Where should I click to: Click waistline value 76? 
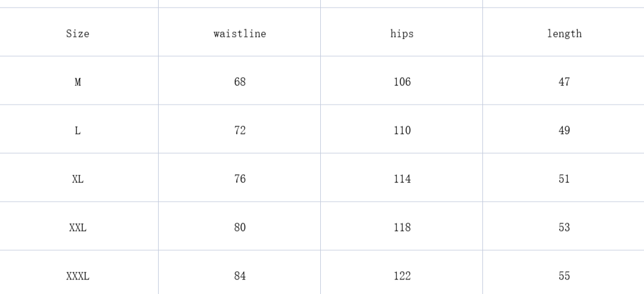pyautogui.click(x=239, y=179)
